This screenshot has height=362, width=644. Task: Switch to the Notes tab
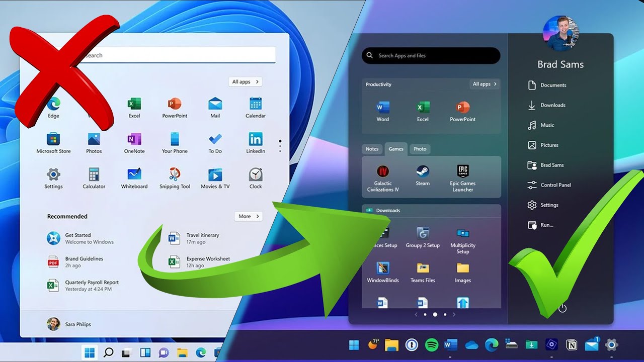pyautogui.click(x=372, y=149)
